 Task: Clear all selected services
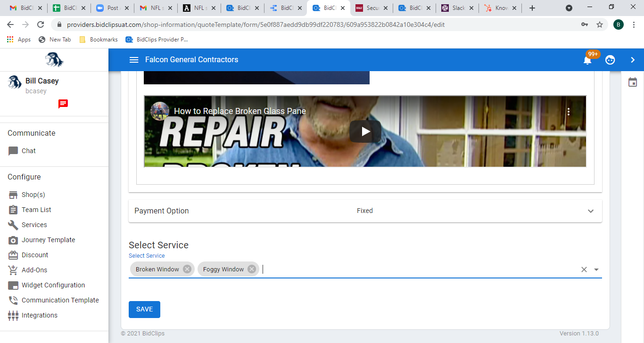584,269
